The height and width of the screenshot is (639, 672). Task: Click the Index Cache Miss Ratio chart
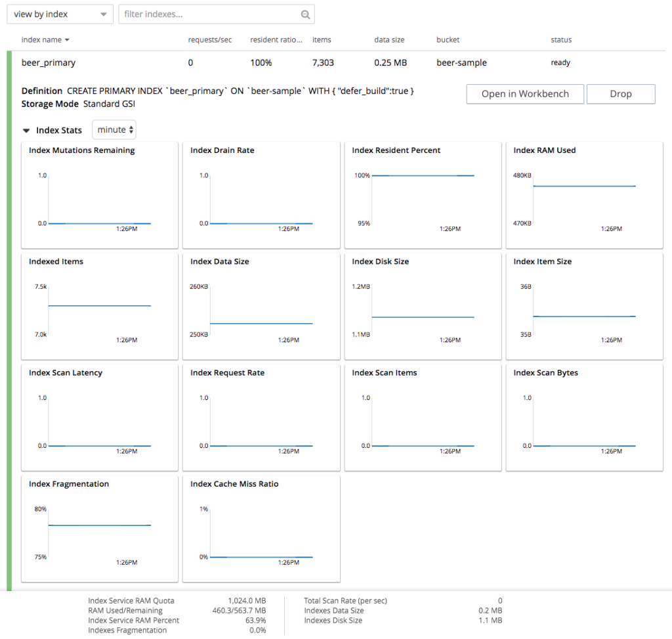(x=261, y=527)
